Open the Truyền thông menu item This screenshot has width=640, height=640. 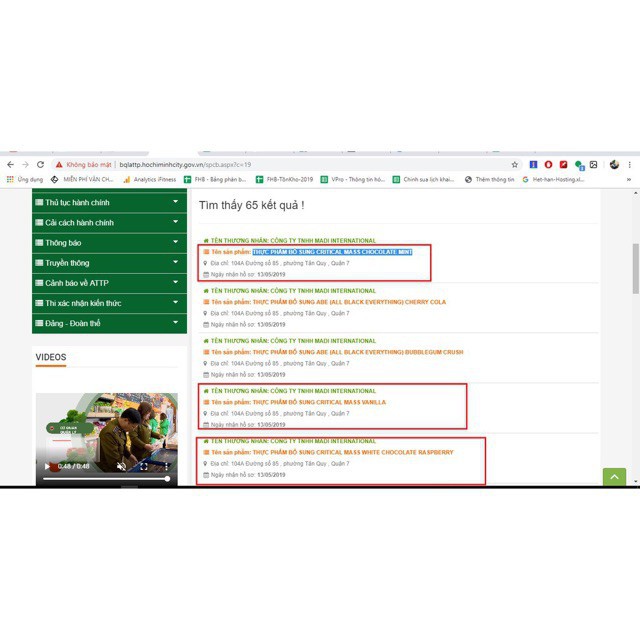click(108, 263)
